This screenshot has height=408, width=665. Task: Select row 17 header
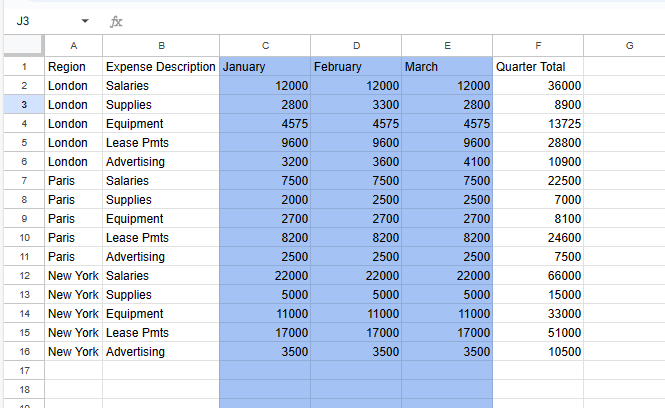pos(22,370)
